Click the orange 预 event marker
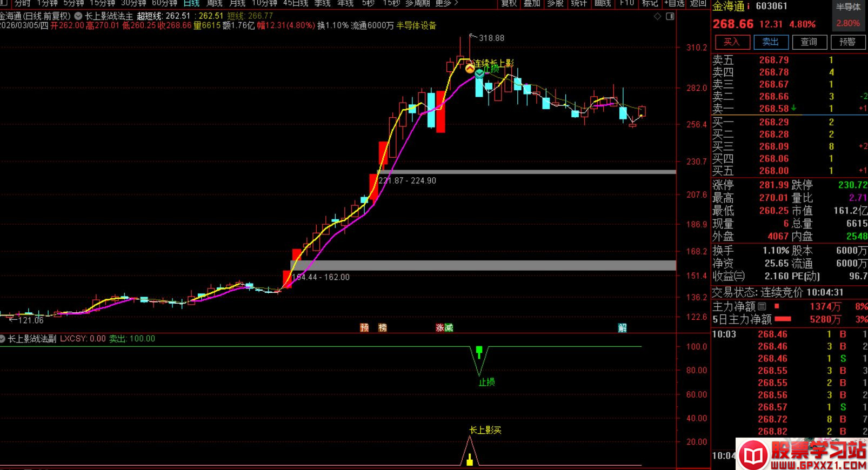Screen dimensions: 868x470 point(364,327)
